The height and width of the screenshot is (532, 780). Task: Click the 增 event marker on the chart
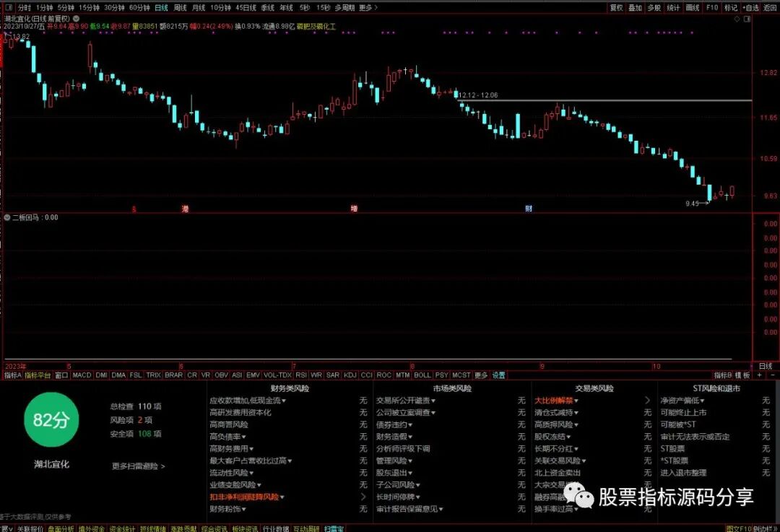(354, 209)
